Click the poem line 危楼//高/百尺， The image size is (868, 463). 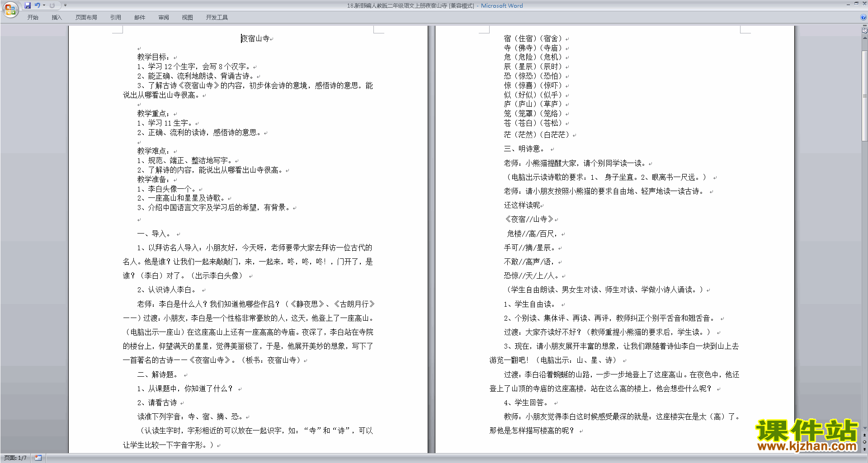[x=532, y=234]
